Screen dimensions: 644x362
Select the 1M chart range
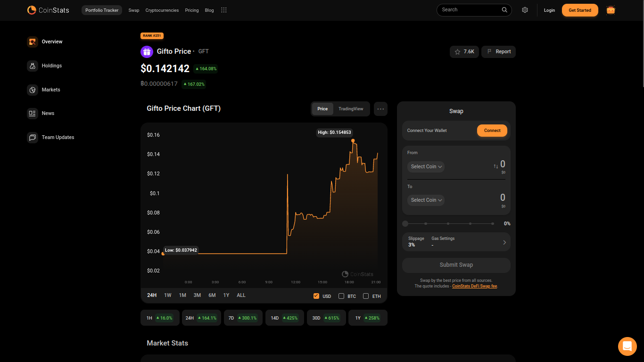(x=182, y=296)
